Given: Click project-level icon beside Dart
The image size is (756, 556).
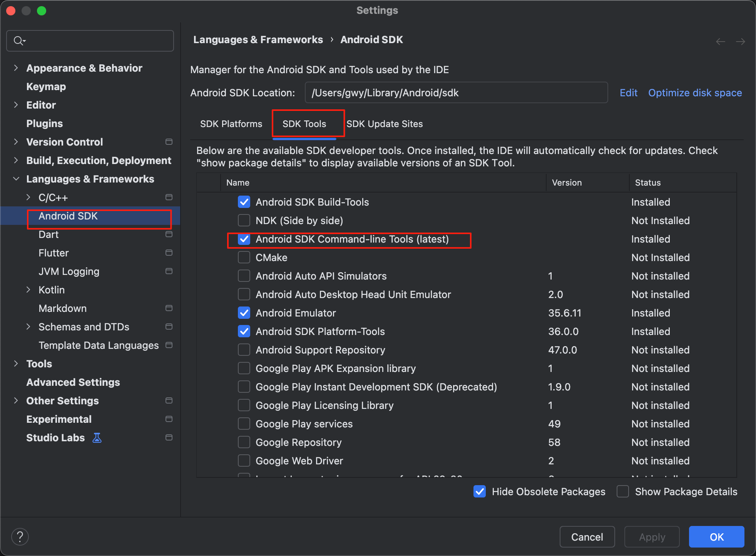Looking at the screenshot, I should point(169,234).
